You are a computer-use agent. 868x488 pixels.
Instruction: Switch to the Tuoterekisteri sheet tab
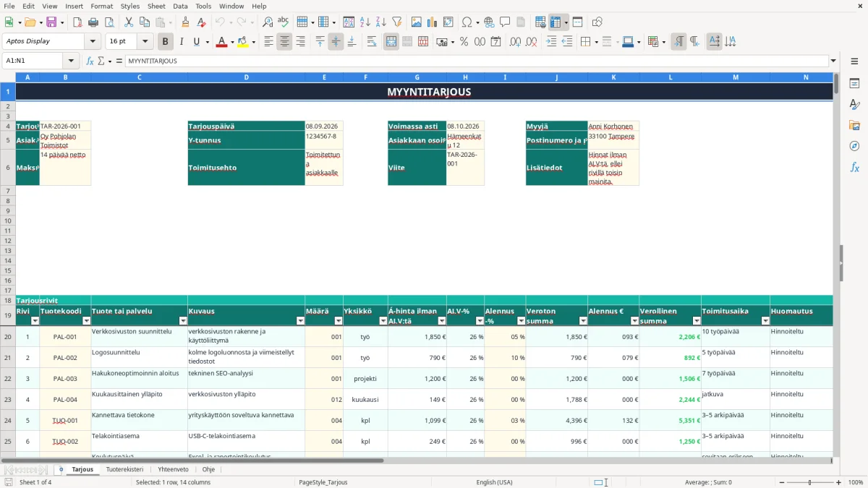pyautogui.click(x=124, y=469)
